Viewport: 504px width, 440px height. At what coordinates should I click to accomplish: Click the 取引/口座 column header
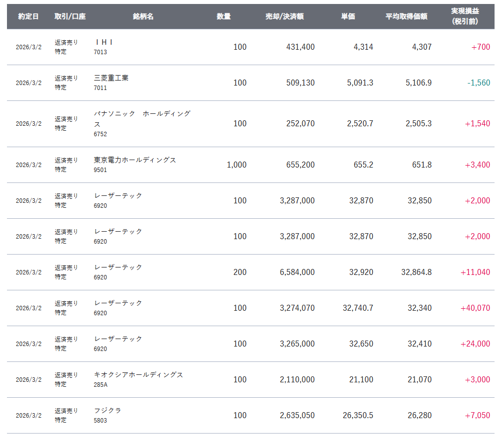pyautogui.click(x=70, y=16)
